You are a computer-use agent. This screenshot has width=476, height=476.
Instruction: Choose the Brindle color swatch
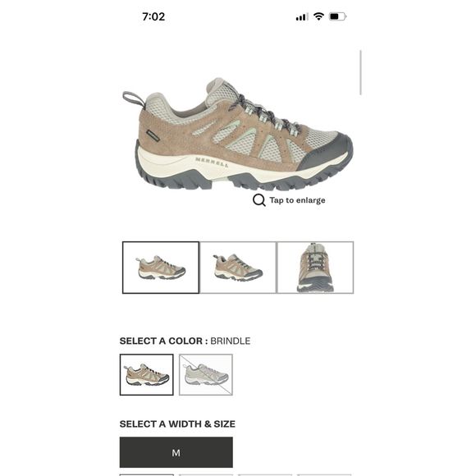point(147,374)
